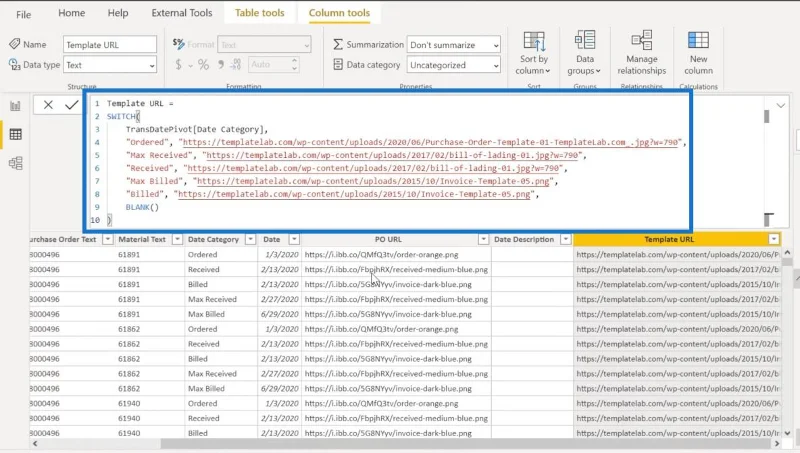Open the Summarization dropdown
800x453 pixels.
point(453,45)
